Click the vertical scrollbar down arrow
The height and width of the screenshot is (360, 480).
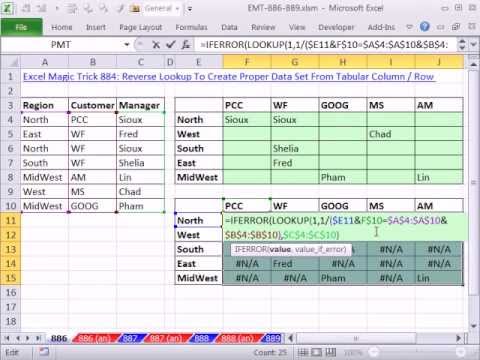[x=474, y=326]
